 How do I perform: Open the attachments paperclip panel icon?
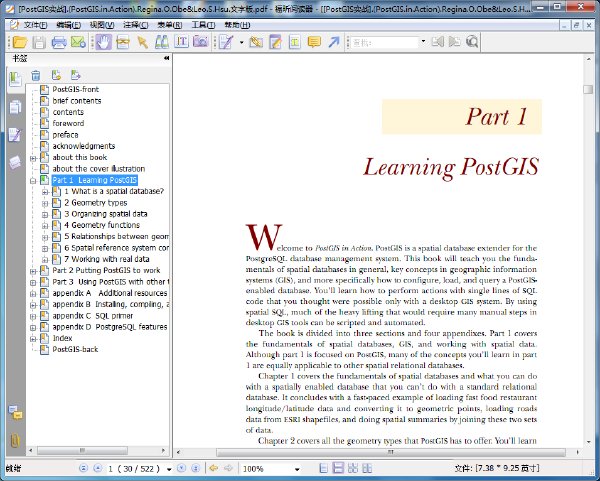point(15,441)
